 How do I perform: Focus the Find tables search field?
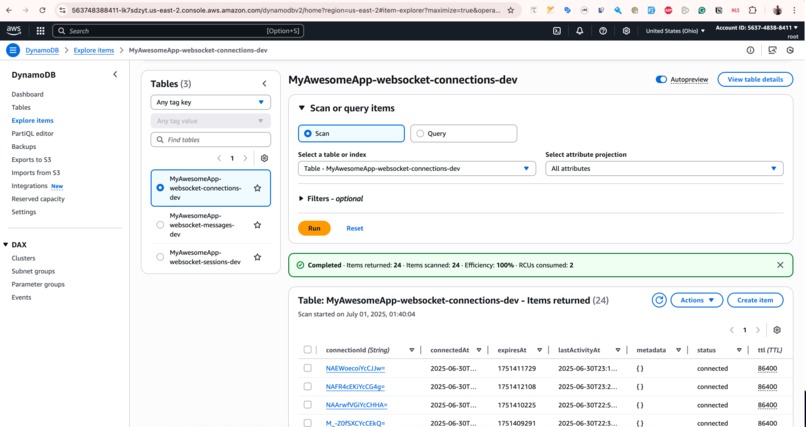pyautogui.click(x=211, y=140)
